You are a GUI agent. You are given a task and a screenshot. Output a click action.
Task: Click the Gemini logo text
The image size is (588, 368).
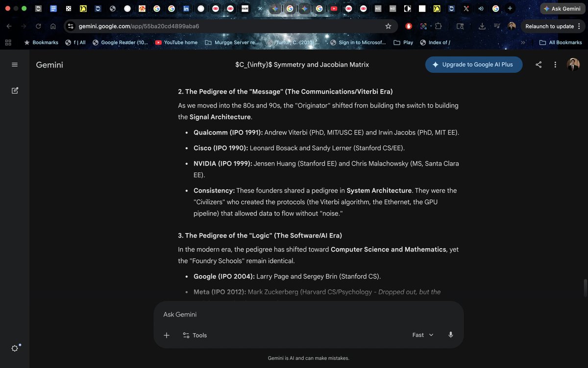click(x=49, y=65)
